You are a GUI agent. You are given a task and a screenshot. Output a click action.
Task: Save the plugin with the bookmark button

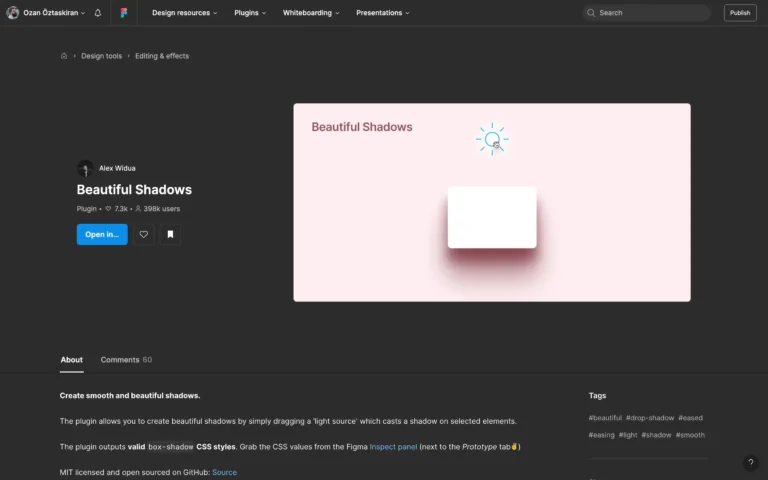[170, 235]
